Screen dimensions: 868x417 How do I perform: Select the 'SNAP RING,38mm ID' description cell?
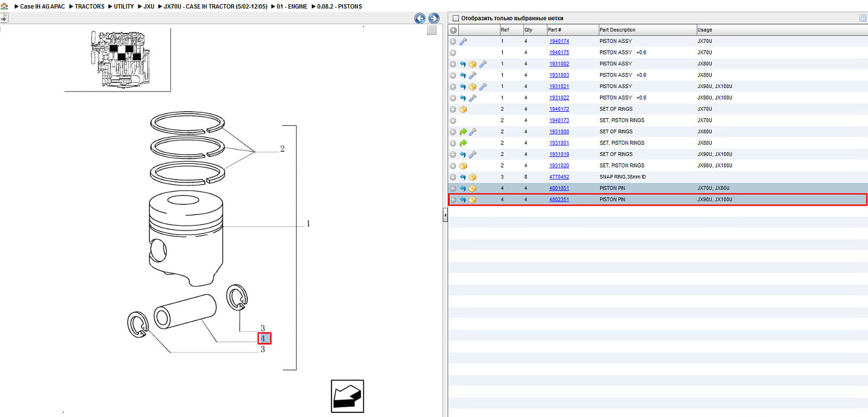(623, 177)
